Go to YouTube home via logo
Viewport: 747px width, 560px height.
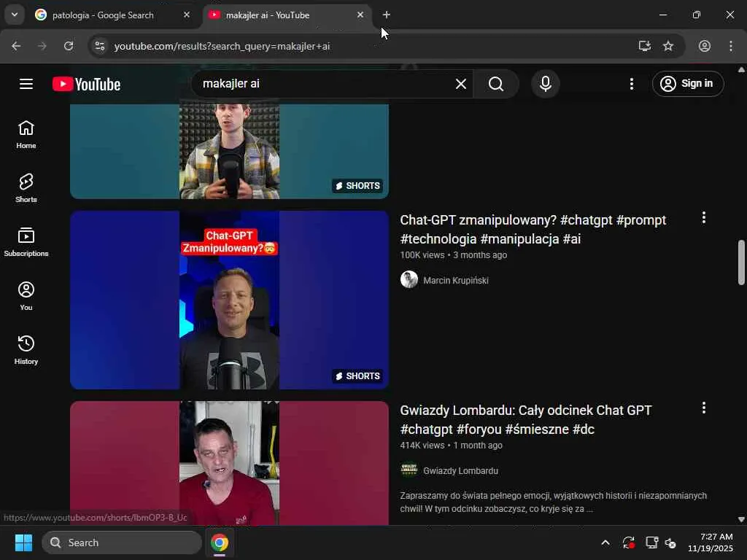pyautogui.click(x=86, y=84)
